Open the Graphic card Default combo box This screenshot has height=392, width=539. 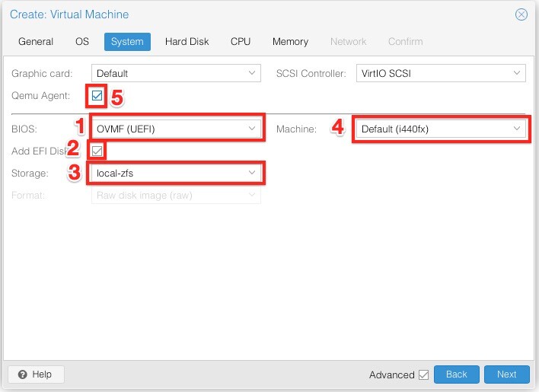(x=176, y=73)
